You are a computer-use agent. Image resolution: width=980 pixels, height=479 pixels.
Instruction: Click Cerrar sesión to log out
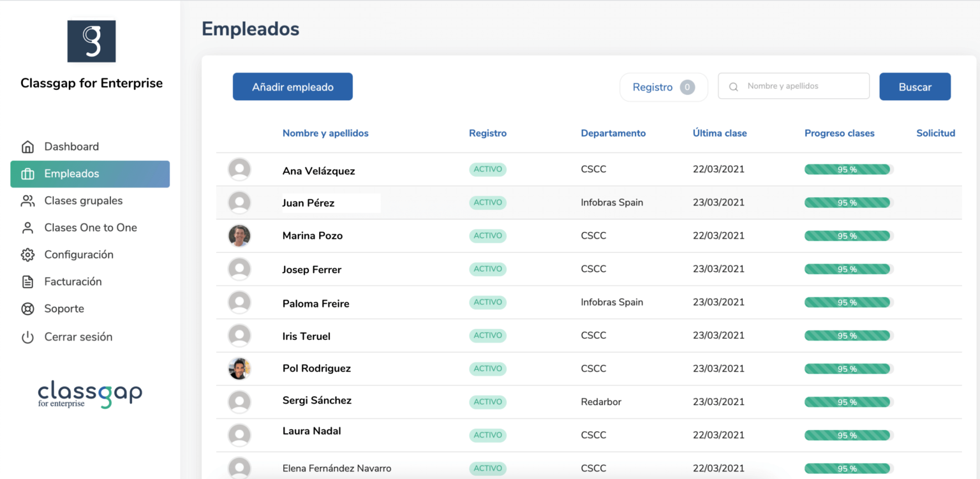(90, 337)
